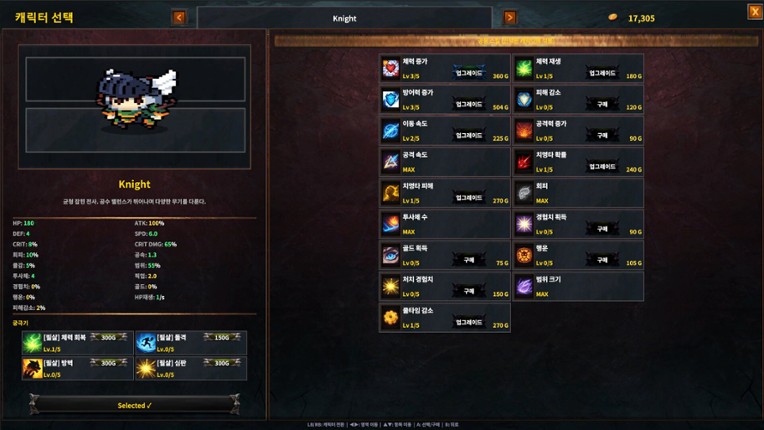The height and width of the screenshot is (430, 764).
Task: Select the blue shield 방어력 증가 icon
Action: [391, 100]
